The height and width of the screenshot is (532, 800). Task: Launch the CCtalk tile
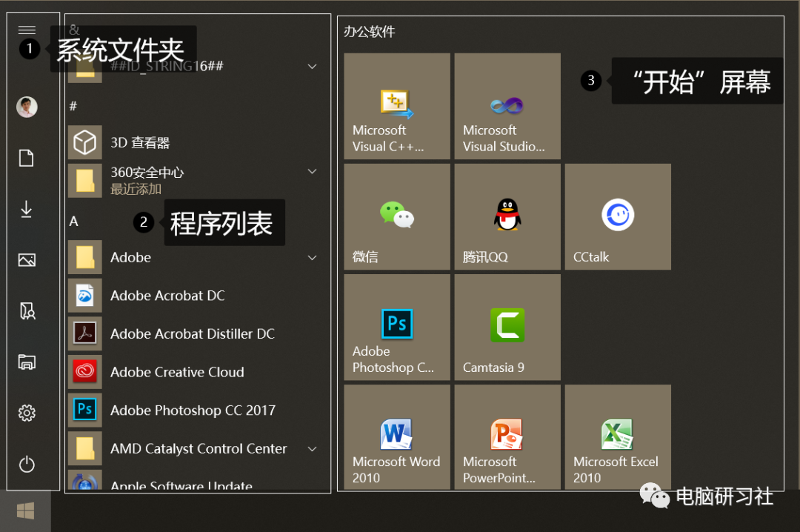coord(618,216)
